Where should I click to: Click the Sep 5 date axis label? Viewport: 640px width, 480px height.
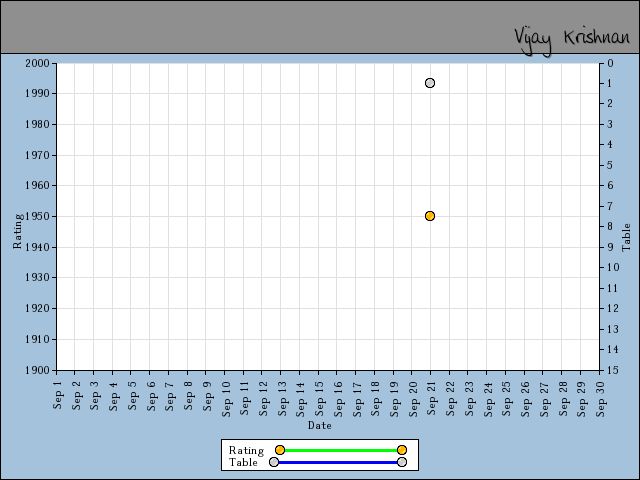pos(132,396)
